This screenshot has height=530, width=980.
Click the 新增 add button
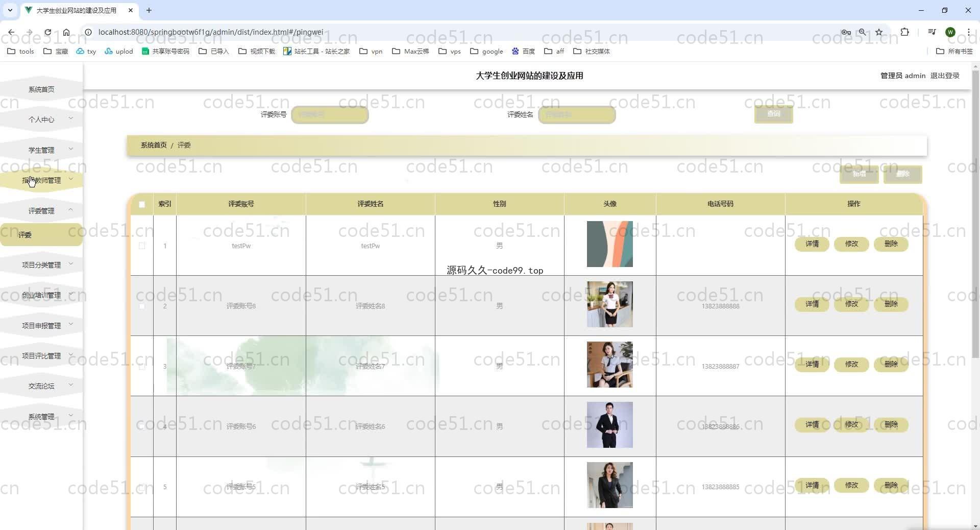tap(859, 174)
